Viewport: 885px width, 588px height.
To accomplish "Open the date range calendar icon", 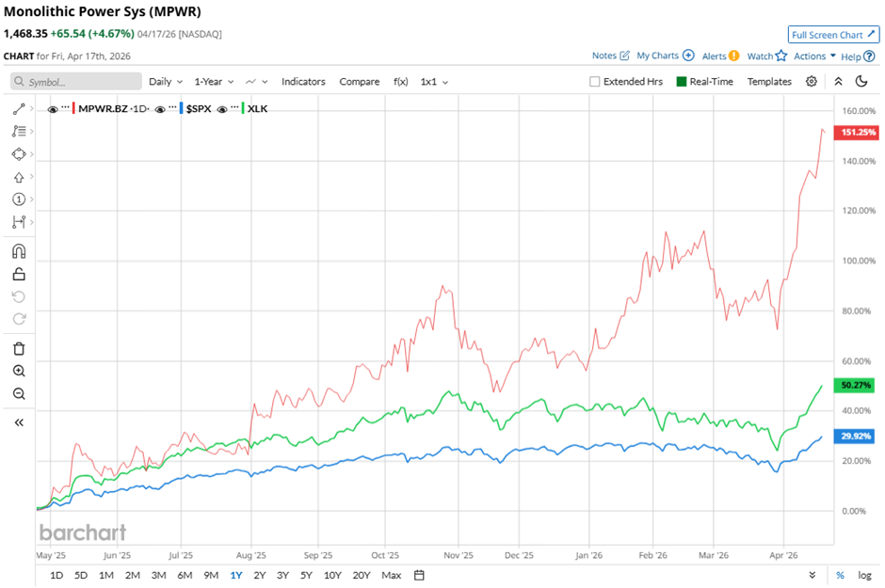I will 419,575.
